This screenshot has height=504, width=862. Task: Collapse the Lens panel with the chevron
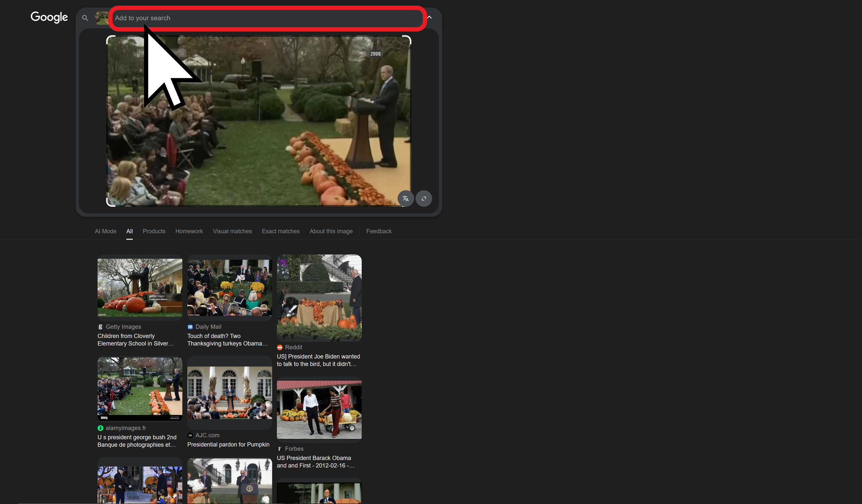(x=429, y=17)
